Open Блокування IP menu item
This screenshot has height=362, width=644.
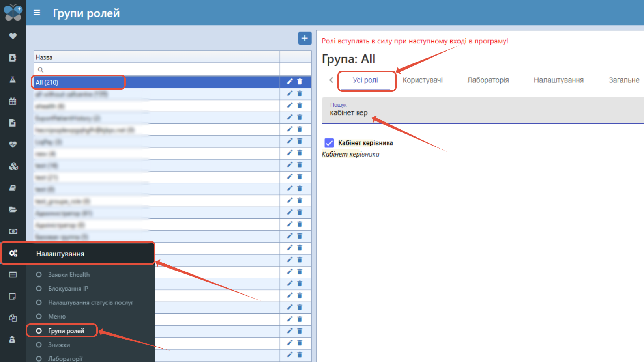click(68, 289)
